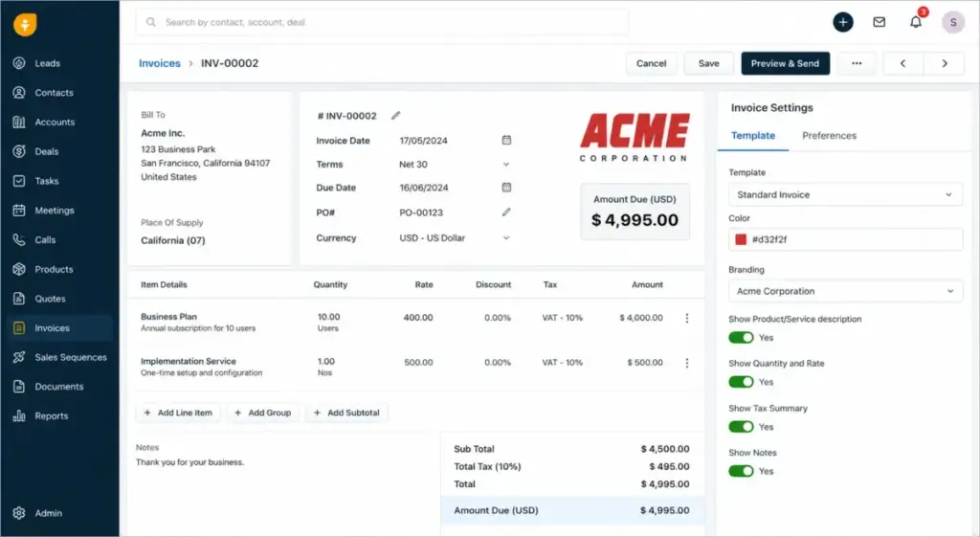Viewport: 980px width, 537px height.
Task: Open Quotes from the sidebar
Action: click(x=50, y=299)
